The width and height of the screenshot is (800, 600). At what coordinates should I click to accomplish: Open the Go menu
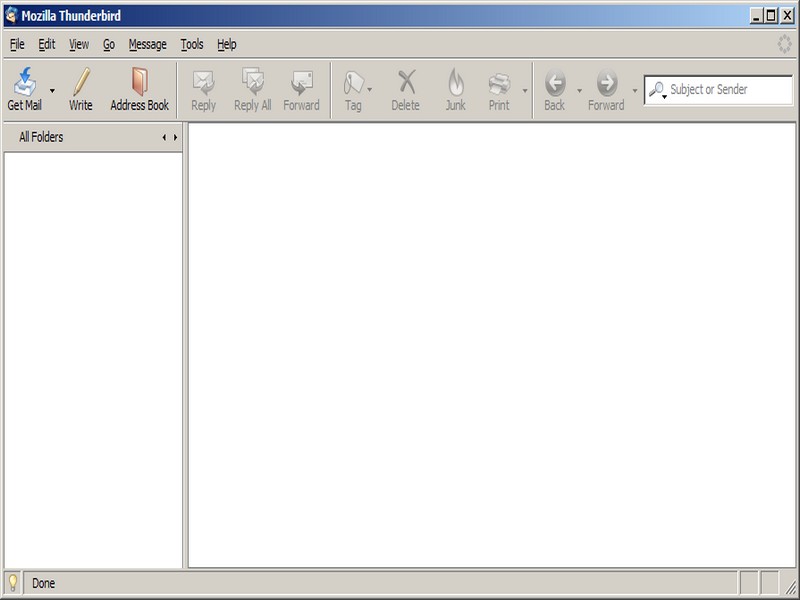tap(109, 44)
